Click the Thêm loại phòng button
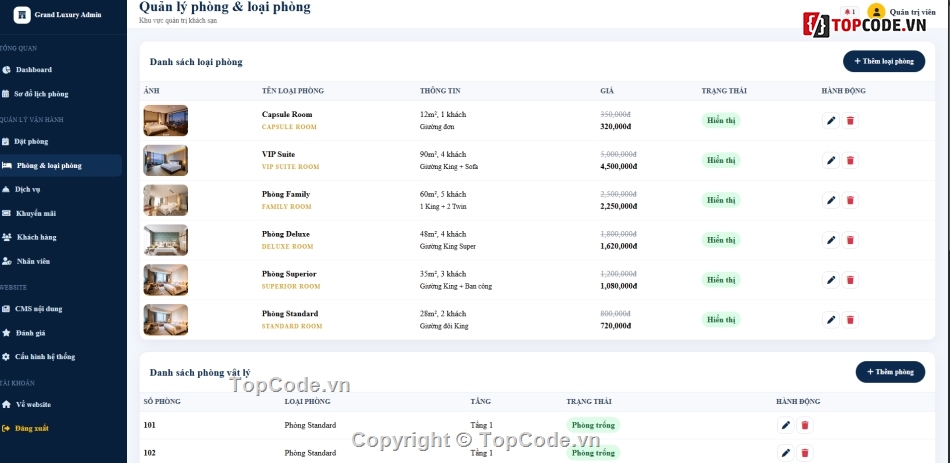The image size is (950, 463). click(884, 61)
